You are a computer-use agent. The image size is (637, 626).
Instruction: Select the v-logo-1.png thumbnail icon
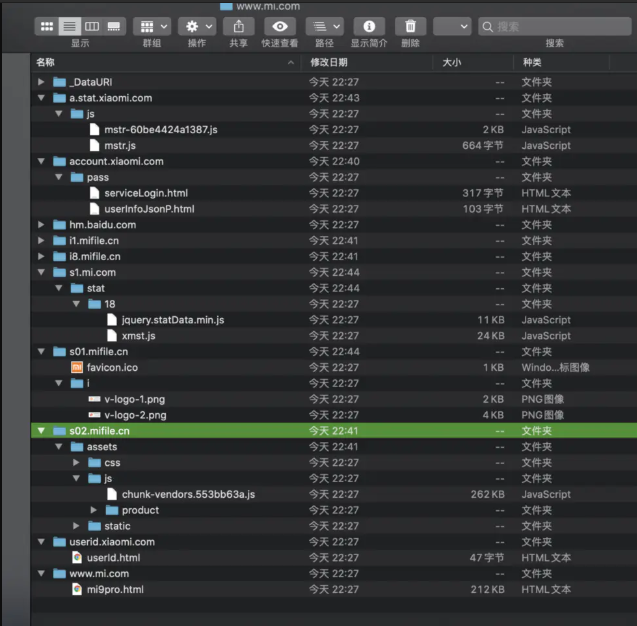pos(94,399)
